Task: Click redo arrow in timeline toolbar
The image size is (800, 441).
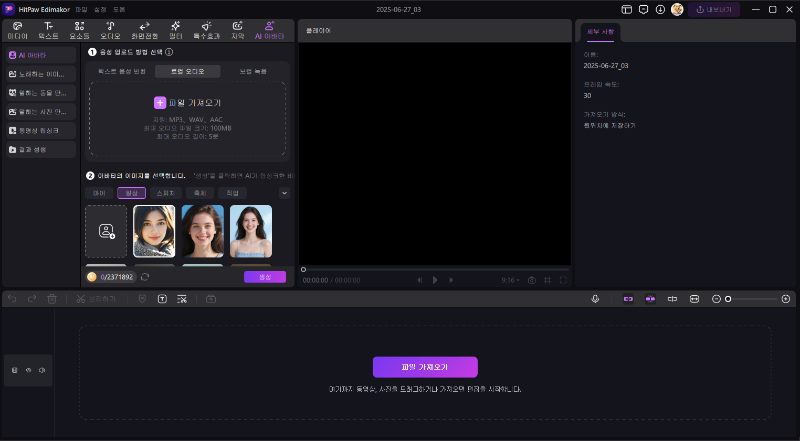Action: 32,299
